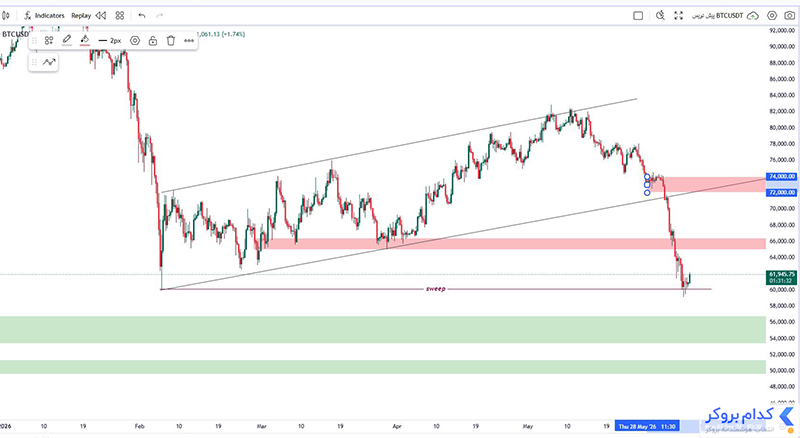Click the Thu 28 May '26 time label
800x438 pixels.
tap(647, 426)
